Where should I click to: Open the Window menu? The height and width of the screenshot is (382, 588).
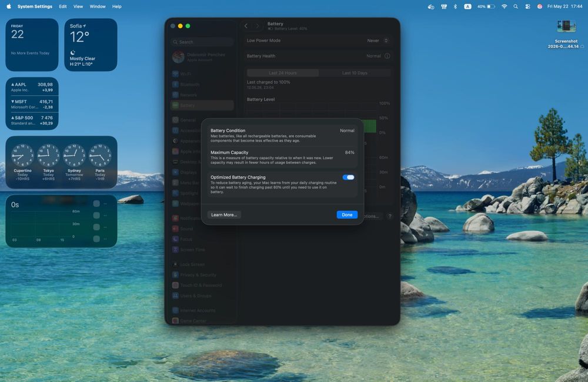click(x=98, y=6)
